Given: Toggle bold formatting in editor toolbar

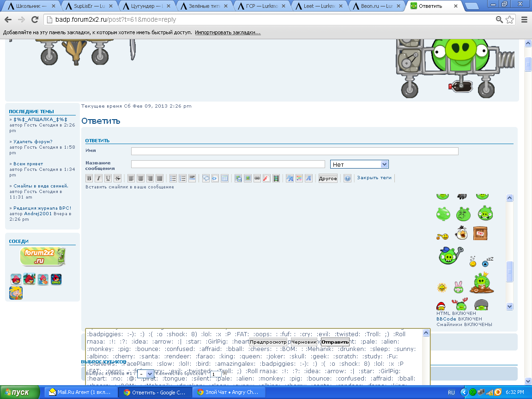Looking at the screenshot, I should [89, 178].
